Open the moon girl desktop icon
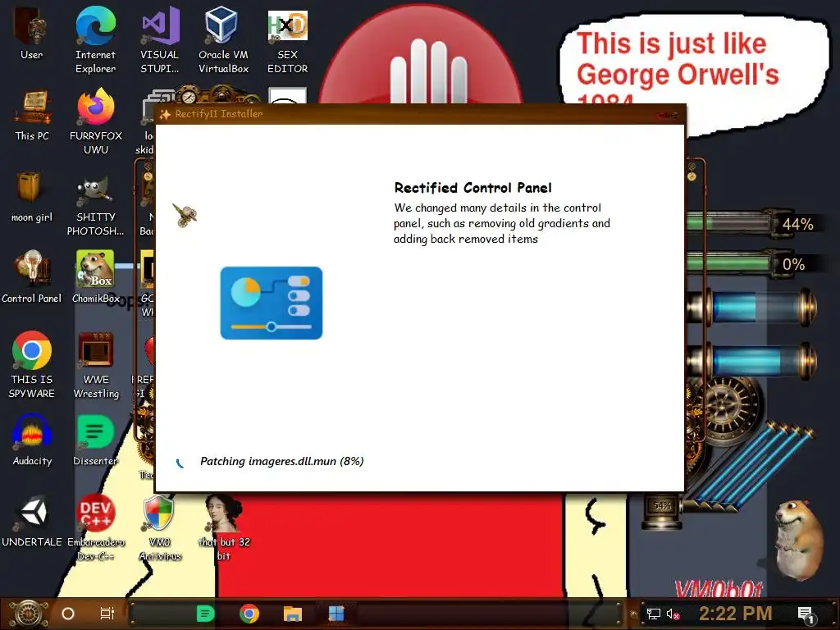The image size is (840, 630). point(32,196)
